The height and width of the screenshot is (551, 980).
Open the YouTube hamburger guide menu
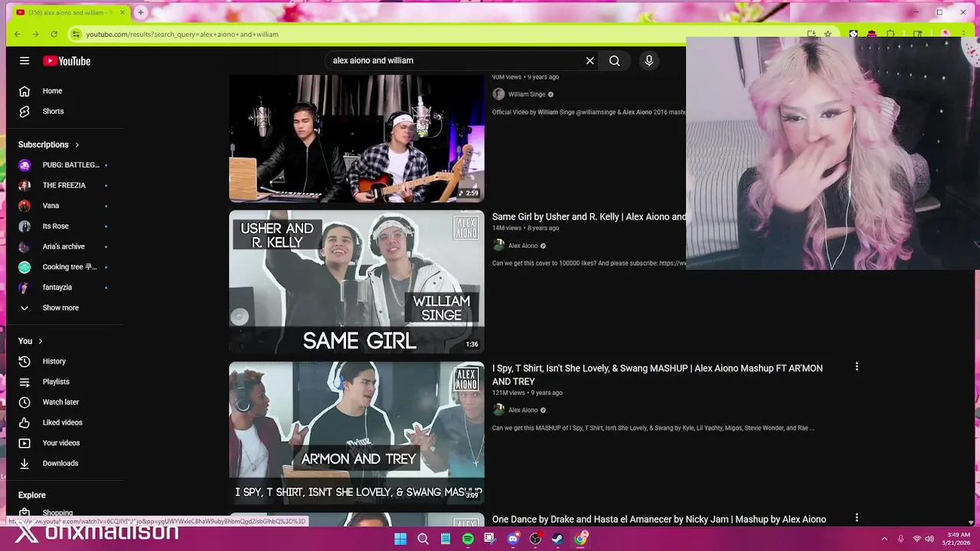tap(24, 60)
